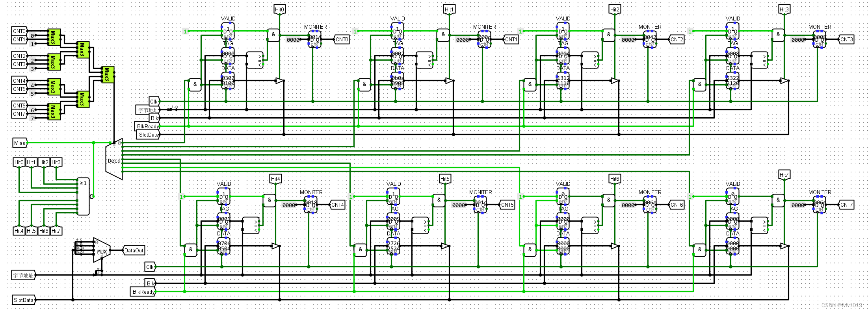The image size is (868, 311).
Task: Select the DATA register showing 0706 0504
Action: (224, 246)
